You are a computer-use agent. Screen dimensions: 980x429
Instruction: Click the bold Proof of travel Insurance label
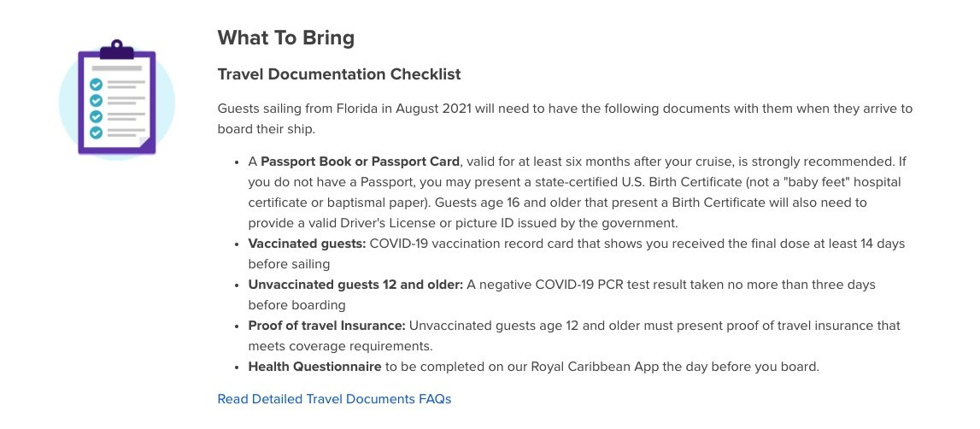click(x=327, y=326)
